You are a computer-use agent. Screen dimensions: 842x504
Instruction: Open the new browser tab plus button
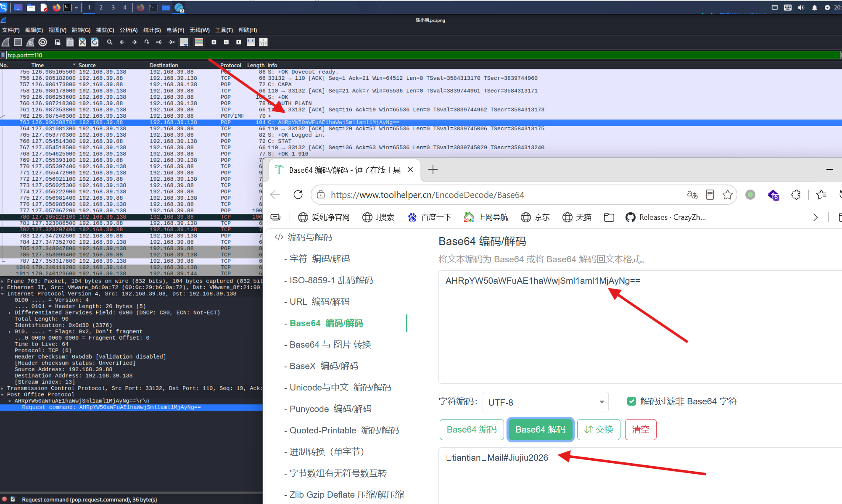click(x=433, y=169)
